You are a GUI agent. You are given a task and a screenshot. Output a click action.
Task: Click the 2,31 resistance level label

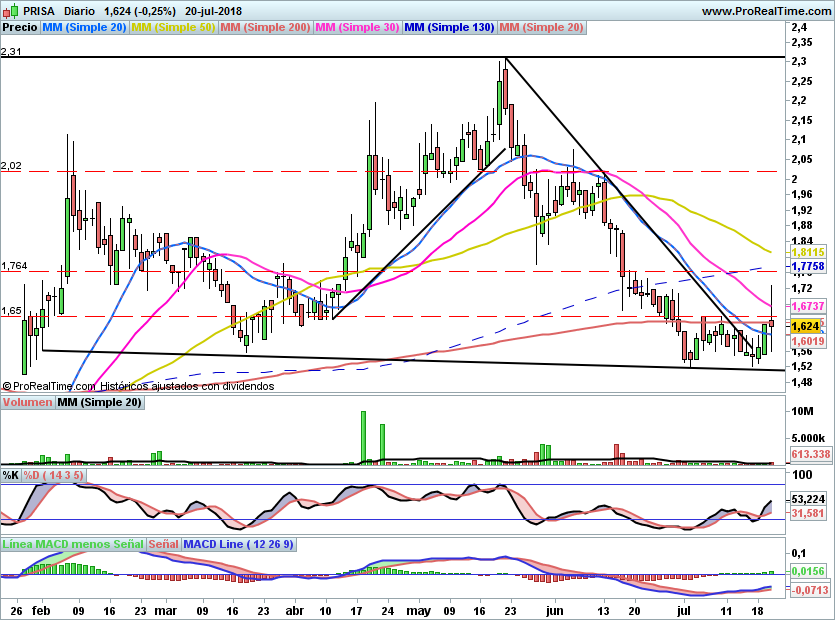[x=12, y=51]
